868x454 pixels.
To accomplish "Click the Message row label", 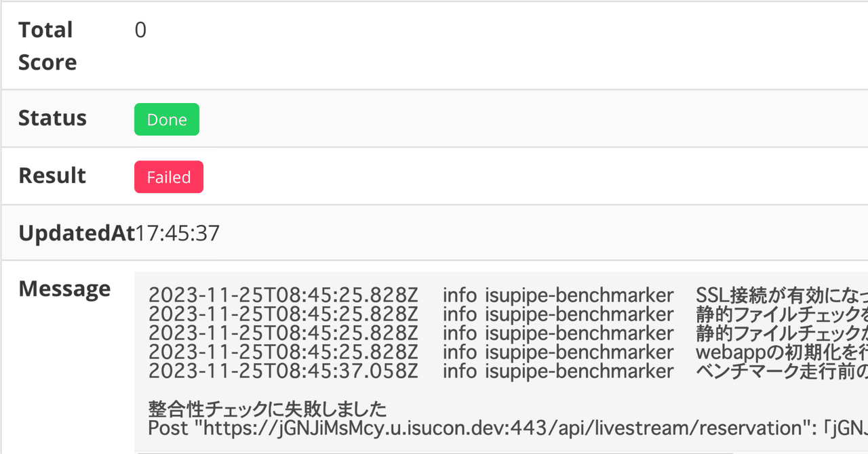I will 64,289.
